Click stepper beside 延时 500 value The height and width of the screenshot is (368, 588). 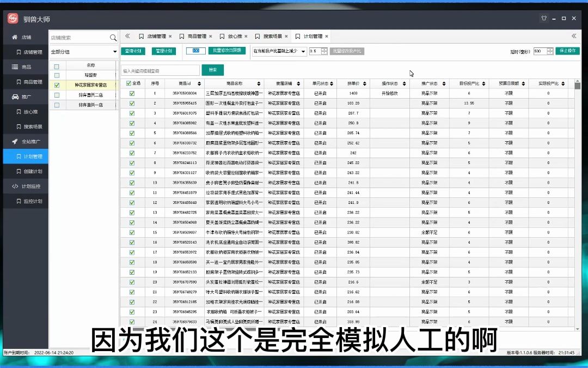pyautogui.click(x=550, y=51)
